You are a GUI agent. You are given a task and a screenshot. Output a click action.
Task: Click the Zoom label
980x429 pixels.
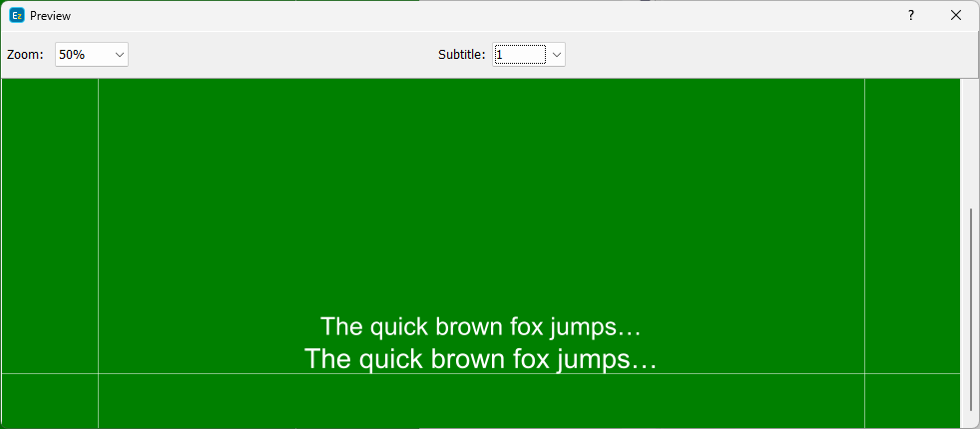25,55
